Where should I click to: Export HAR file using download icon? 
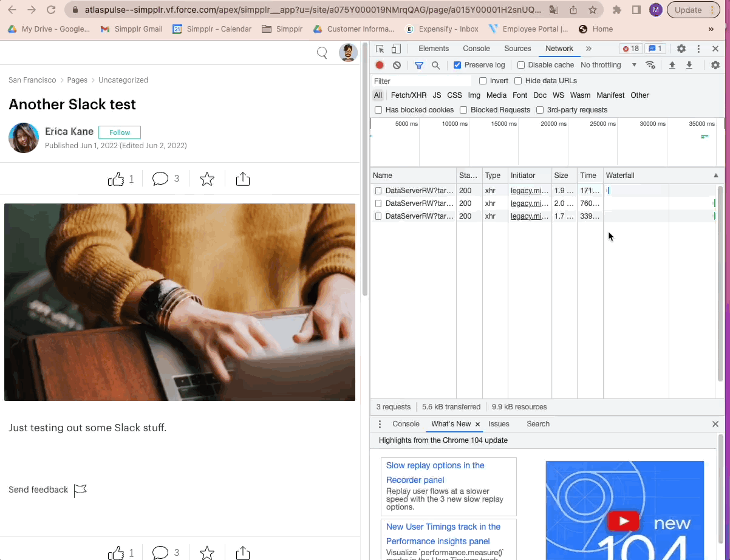pos(691,65)
